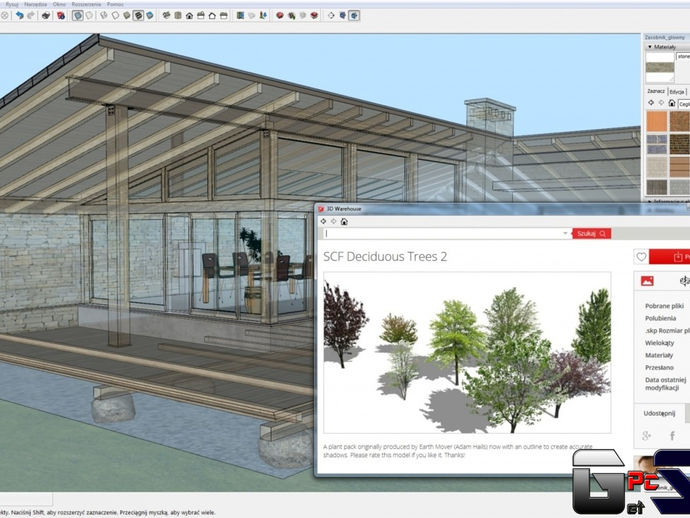Select the Shaded With Textures style
The height and width of the screenshot is (518, 690).
[x=138, y=15]
